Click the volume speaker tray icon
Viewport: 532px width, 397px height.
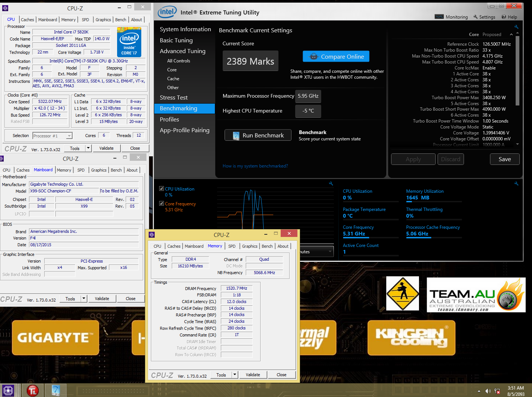coord(488,391)
